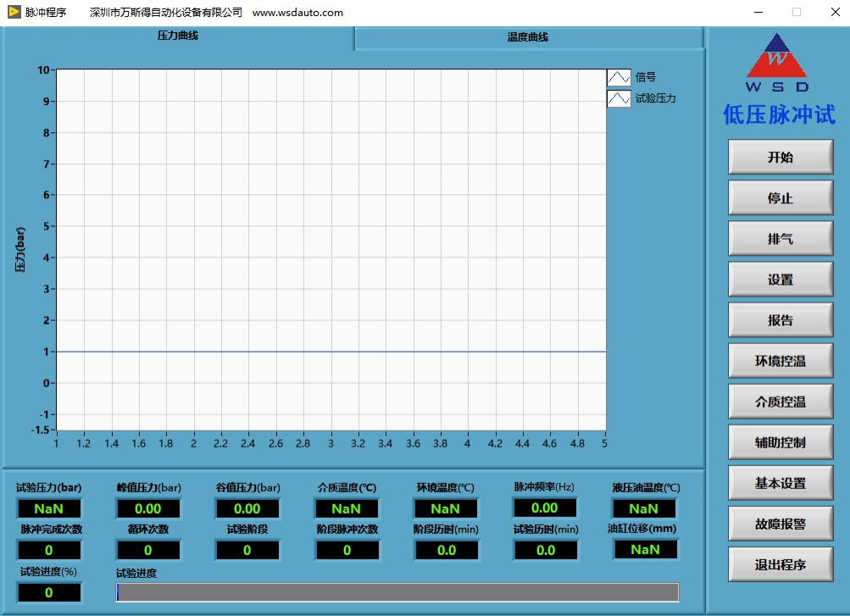Viewport: 850px width, 616px height.
Task: Open 基本设置 basic settings
Action: (780, 483)
